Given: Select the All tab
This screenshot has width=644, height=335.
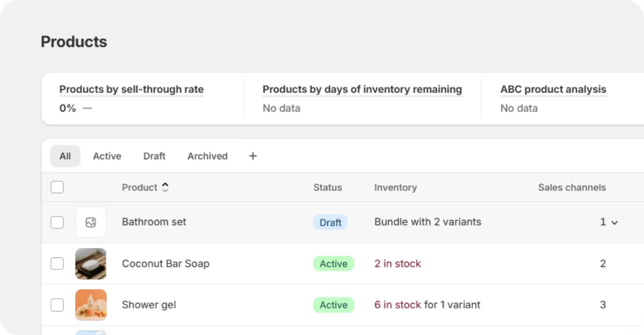Looking at the screenshot, I should [65, 156].
